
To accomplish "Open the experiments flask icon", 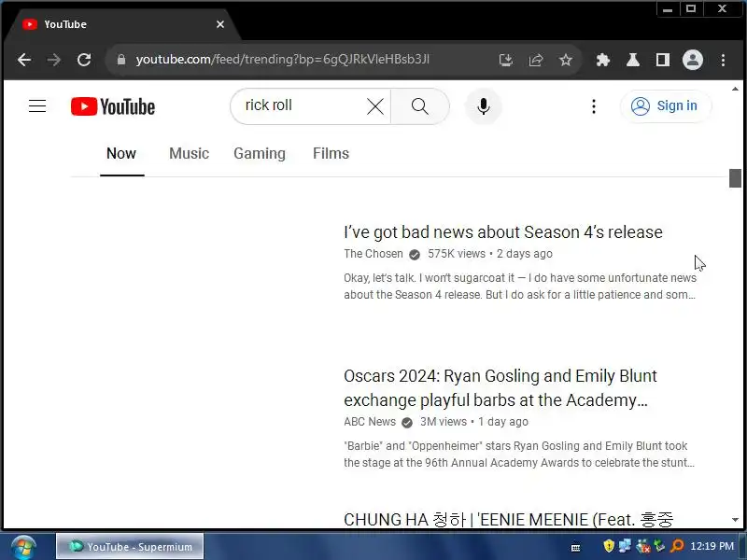I will (633, 60).
